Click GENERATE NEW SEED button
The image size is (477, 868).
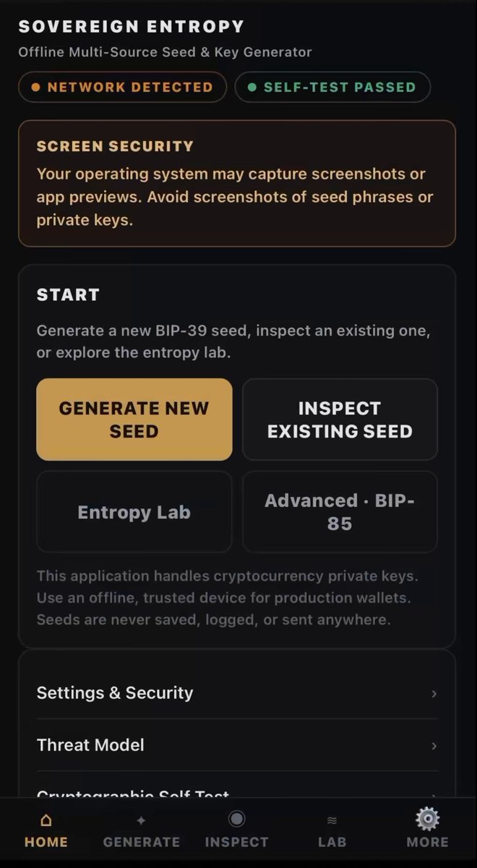pyautogui.click(x=134, y=420)
